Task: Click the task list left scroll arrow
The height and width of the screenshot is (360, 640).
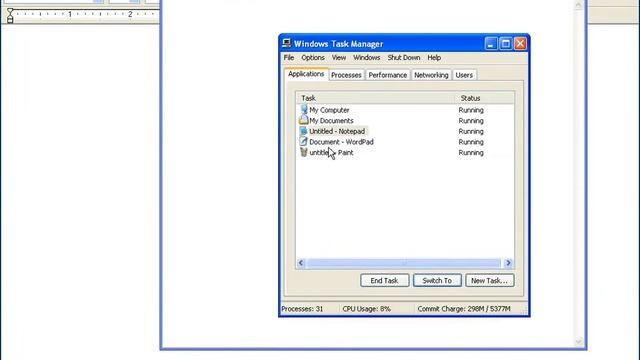Action: pyautogui.click(x=301, y=263)
